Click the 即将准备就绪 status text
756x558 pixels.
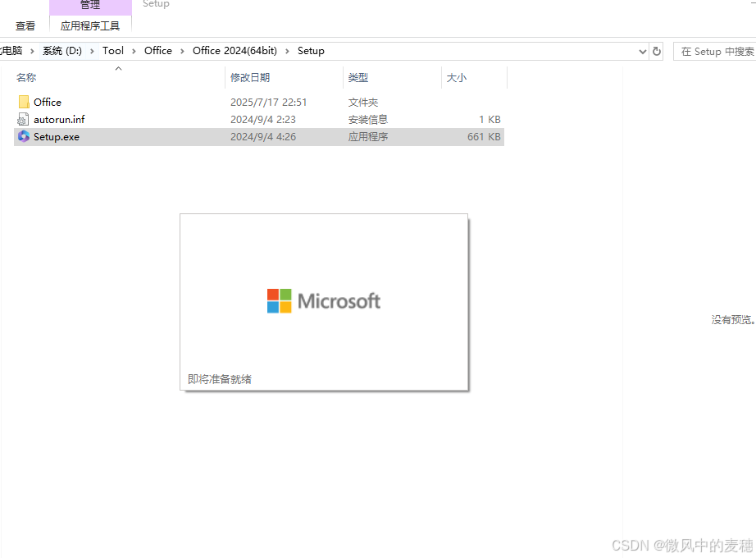point(220,379)
